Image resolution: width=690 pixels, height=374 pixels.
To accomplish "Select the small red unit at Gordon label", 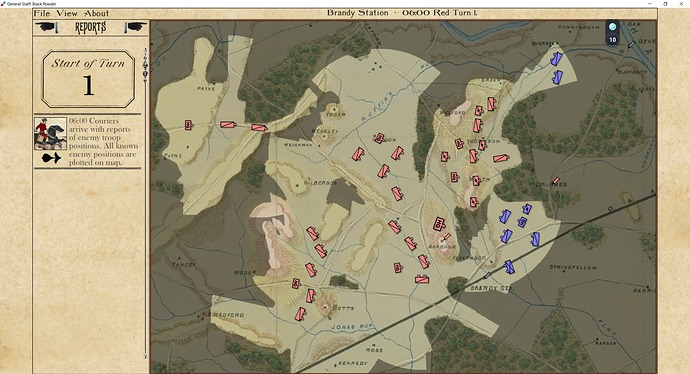I will click(x=379, y=139).
